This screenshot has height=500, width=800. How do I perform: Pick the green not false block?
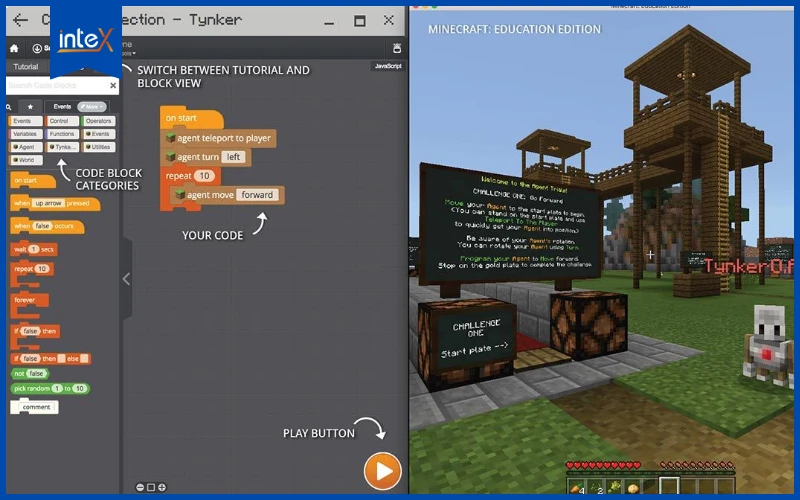[30, 373]
